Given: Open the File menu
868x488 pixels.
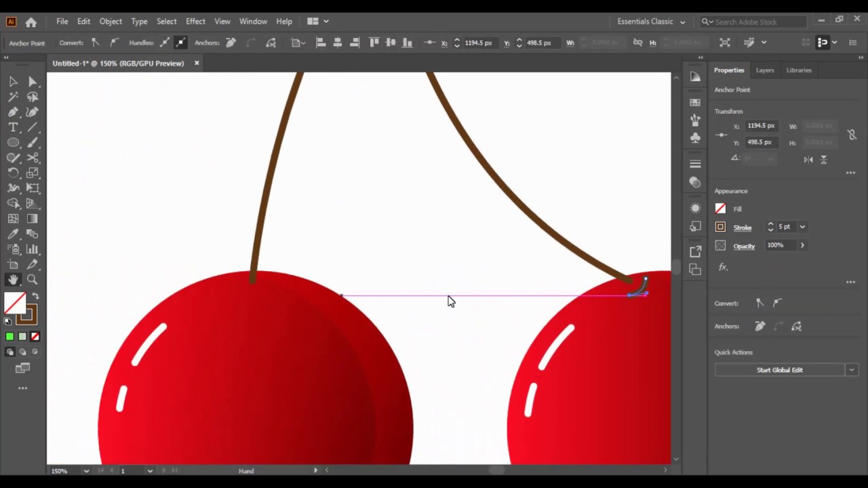Looking at the screenshot, I should coord(62,22).
